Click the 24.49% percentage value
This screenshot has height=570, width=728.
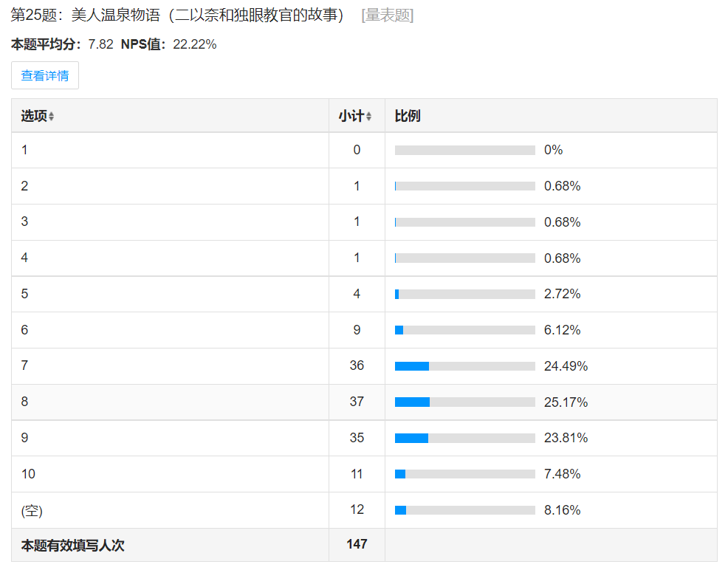566,366
